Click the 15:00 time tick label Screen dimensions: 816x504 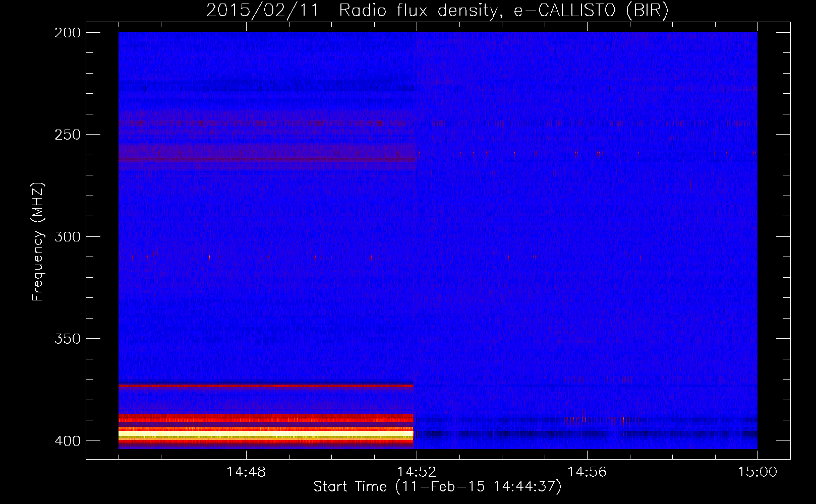coord(757,472)
